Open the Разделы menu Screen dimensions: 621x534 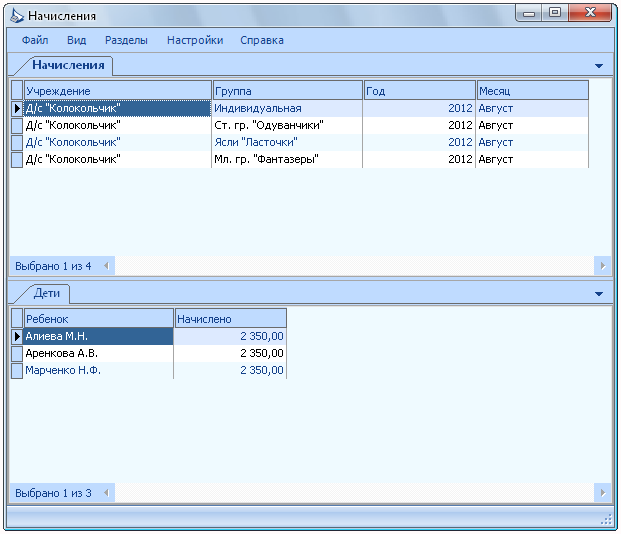(126, 40)
